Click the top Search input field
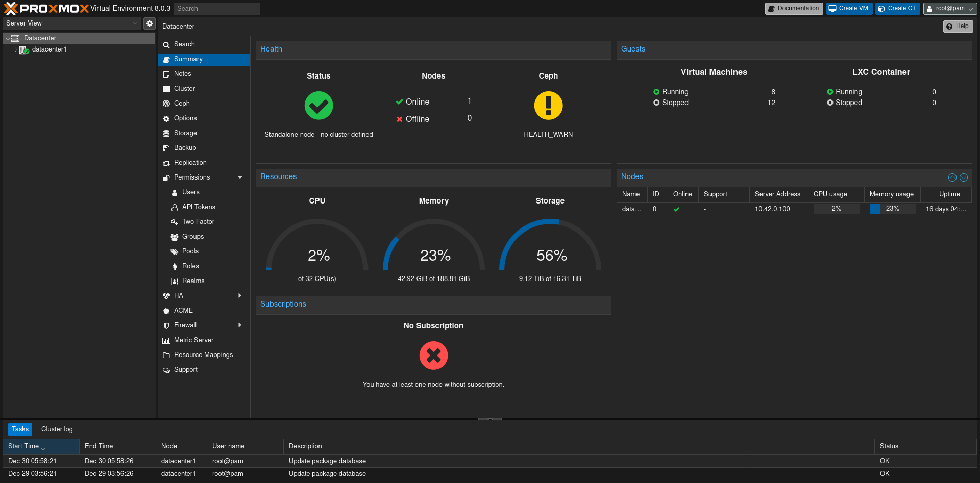This screenshot has width=980, height=483. [216, 9]
